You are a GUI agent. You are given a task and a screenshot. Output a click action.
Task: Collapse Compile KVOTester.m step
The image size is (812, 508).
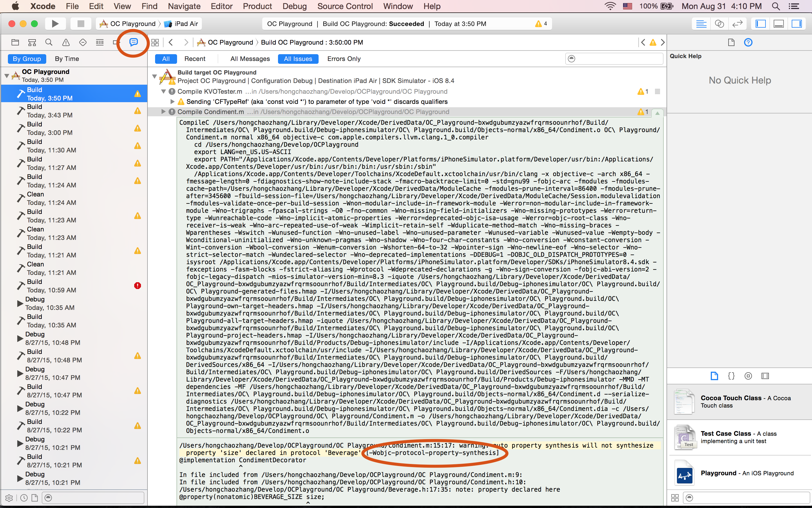(164, 91)
